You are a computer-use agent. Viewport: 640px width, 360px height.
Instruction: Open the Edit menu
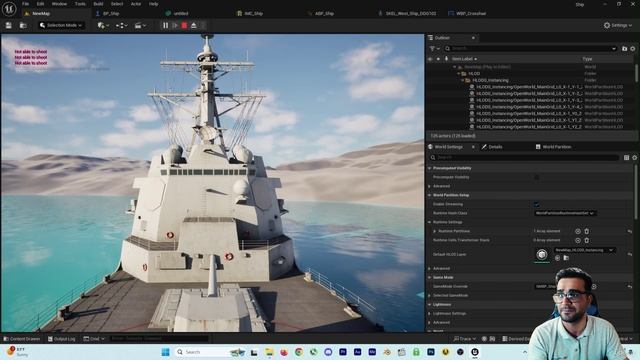tap(40, 4)
